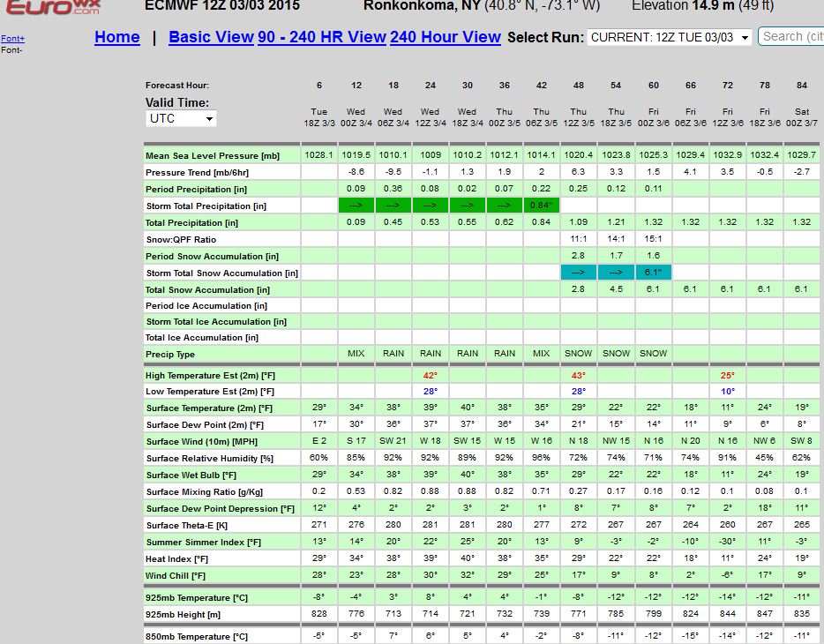Expand the Select Run dropdown
This screenshot has width=824, height=644.
(670, 37)
